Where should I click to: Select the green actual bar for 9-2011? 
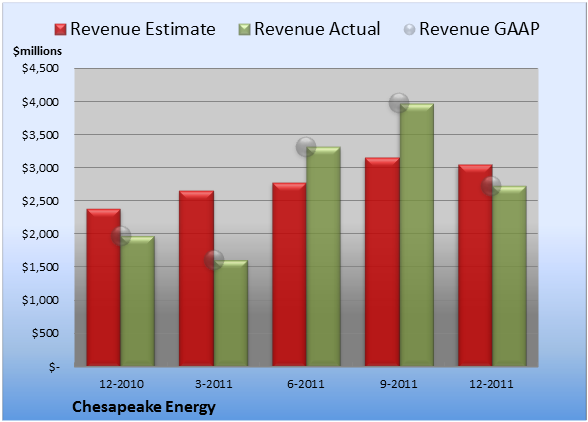point(416,235)
